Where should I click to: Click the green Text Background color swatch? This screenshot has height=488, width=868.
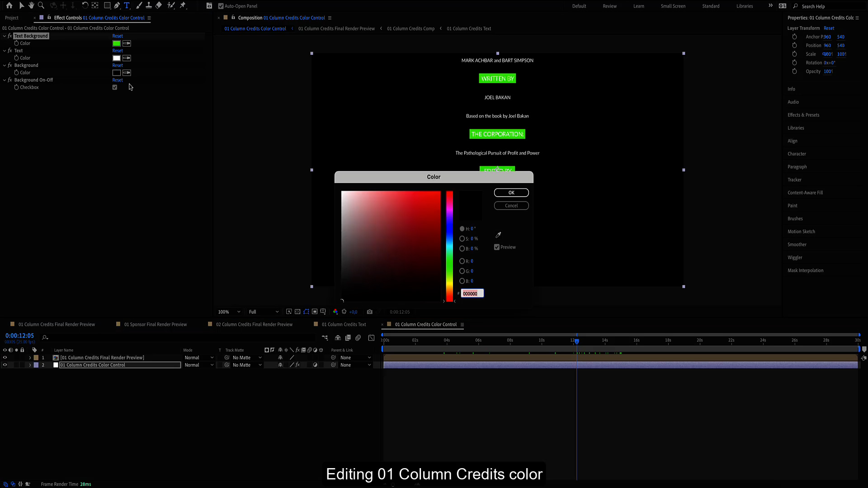click(117, 43)
